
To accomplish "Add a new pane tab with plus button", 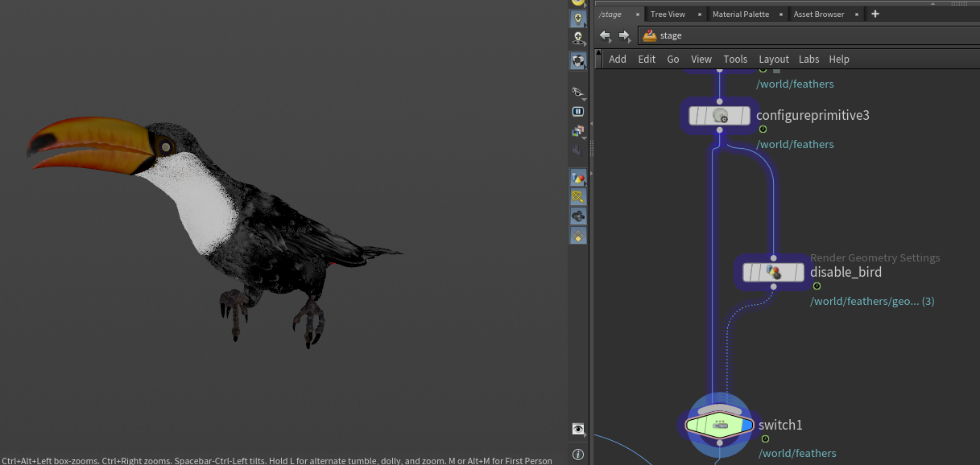I will coord(875,14).
